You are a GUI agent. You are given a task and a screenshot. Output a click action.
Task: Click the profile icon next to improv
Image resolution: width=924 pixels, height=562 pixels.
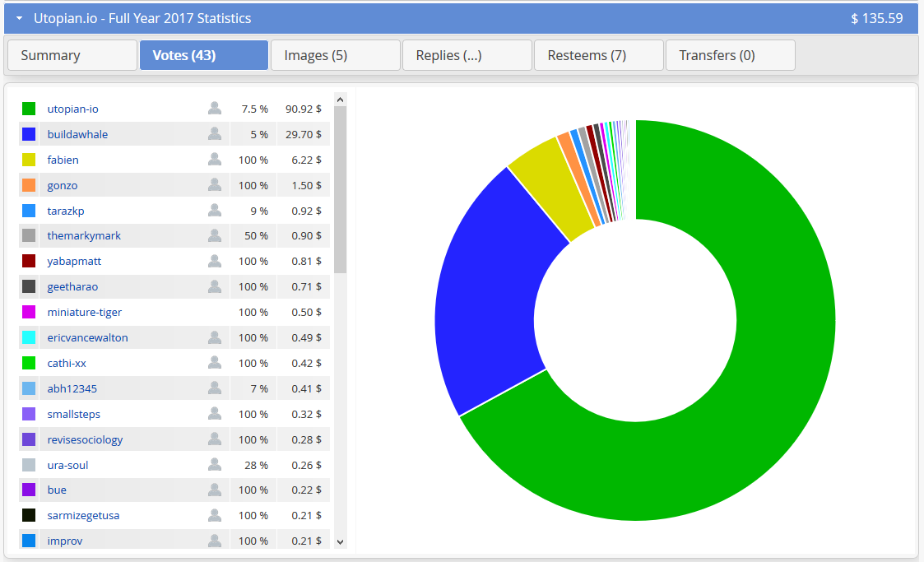point(215,541)
